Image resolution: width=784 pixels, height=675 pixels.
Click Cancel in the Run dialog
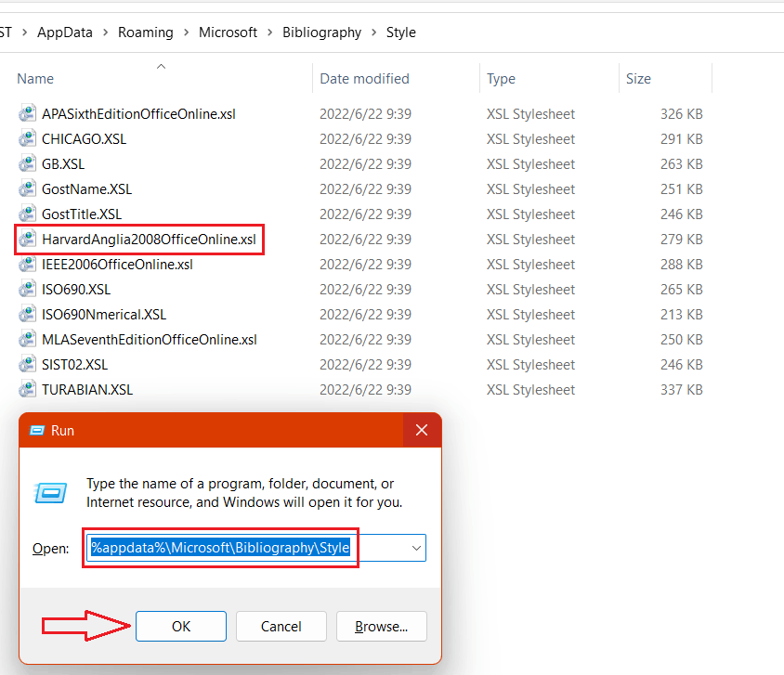click(281, 626)
